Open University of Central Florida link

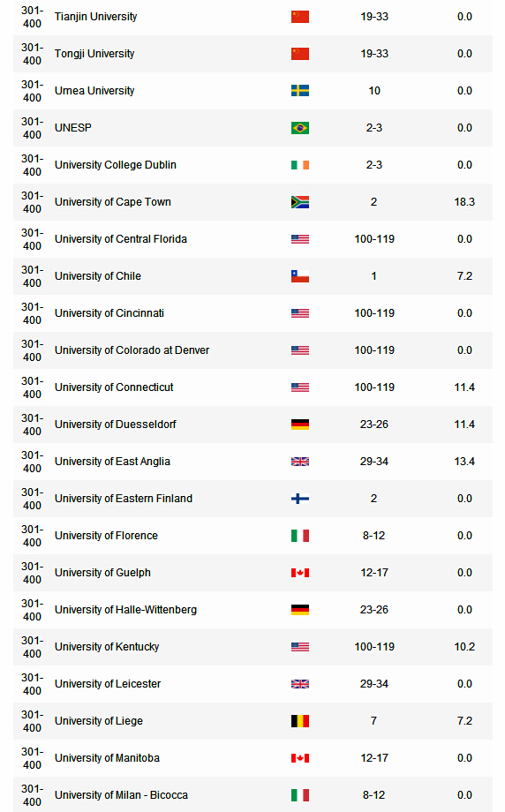point(121,239)
